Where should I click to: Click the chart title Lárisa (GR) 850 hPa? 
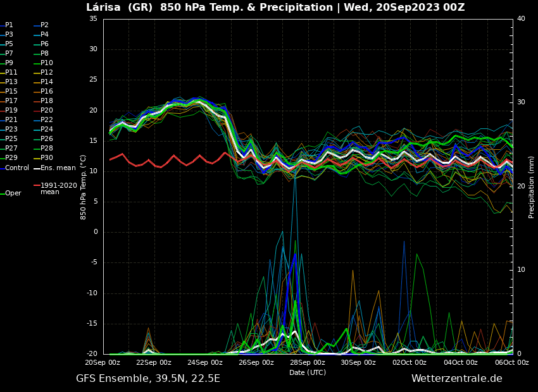(275, 8)
